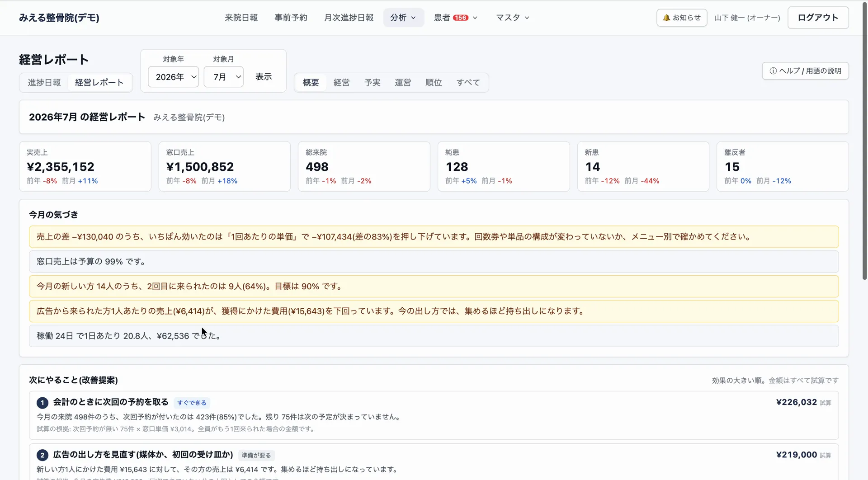Image resolution: width=868 pixels, height=480 pixels.
Task: Click the 新患 14 card
Action: coord(643,166)
